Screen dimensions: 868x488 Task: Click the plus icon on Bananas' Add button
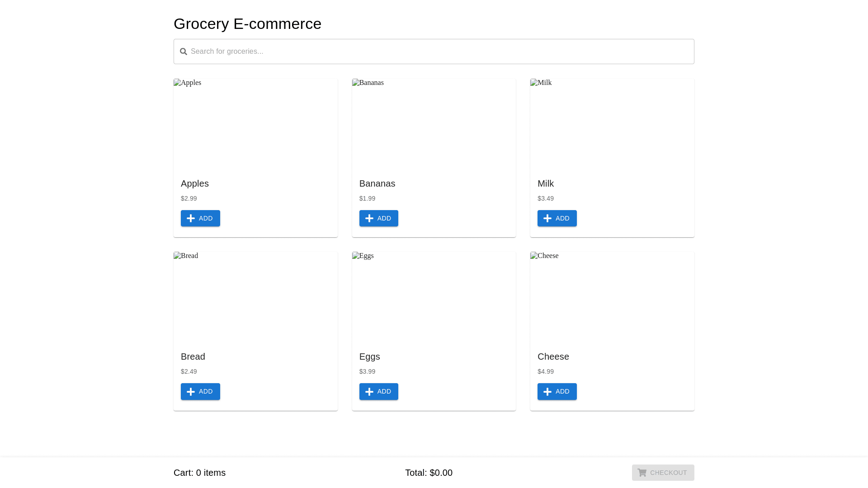(x=369, y=219)
